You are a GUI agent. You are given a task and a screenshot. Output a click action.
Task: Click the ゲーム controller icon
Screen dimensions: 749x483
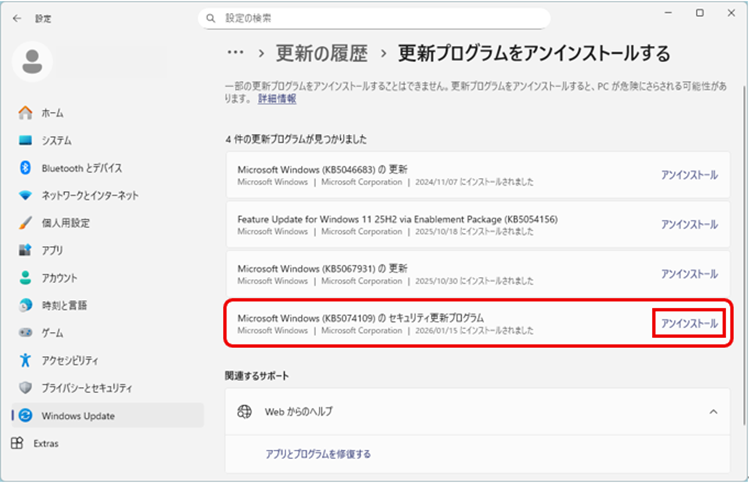pyautogui.click(x=26, y=333)
